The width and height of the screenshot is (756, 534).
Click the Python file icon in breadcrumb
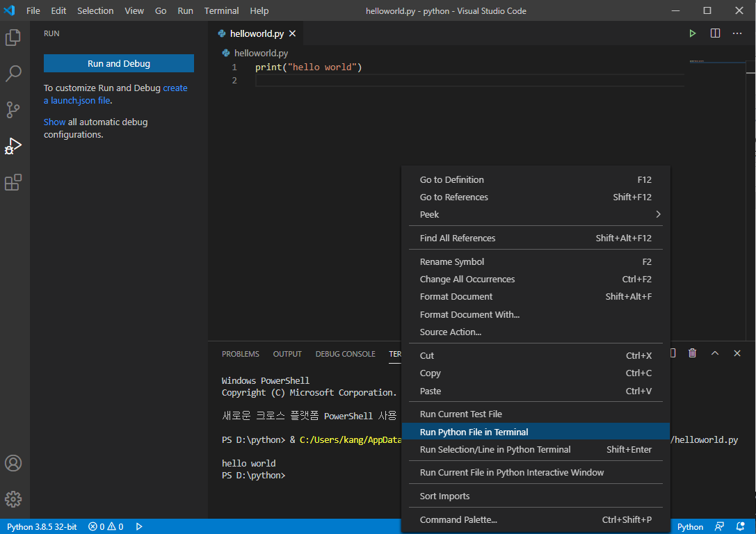click(225, 53)
